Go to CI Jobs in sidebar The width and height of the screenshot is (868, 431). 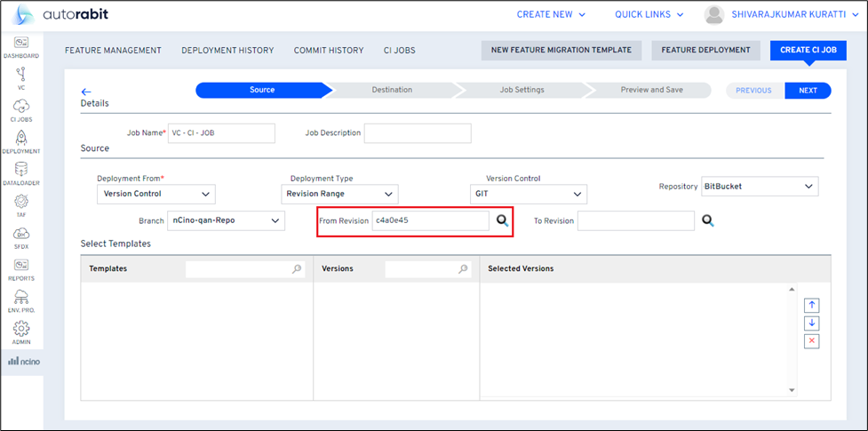click(x=20, y=108)
